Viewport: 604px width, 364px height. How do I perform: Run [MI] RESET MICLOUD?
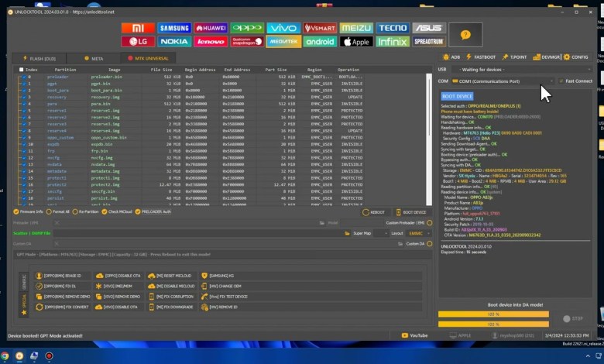point(170,276)
